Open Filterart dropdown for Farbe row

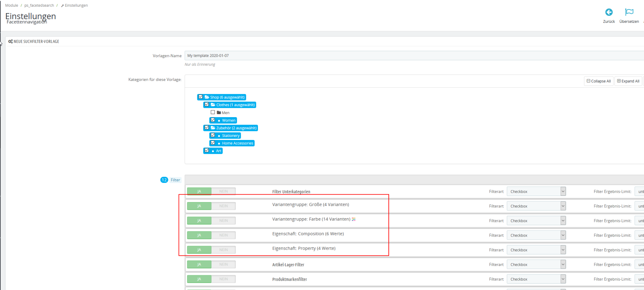click(x=536, y=221)
